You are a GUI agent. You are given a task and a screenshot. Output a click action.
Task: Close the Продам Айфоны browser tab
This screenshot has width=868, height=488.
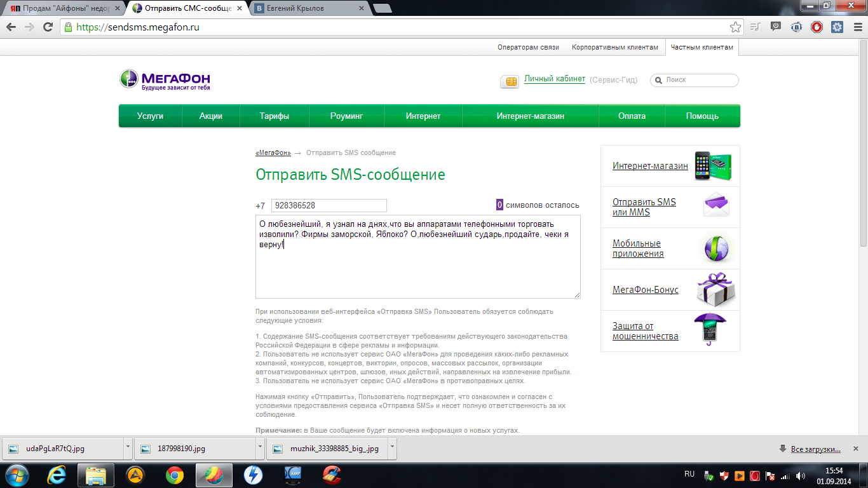(x=117, y=9)
